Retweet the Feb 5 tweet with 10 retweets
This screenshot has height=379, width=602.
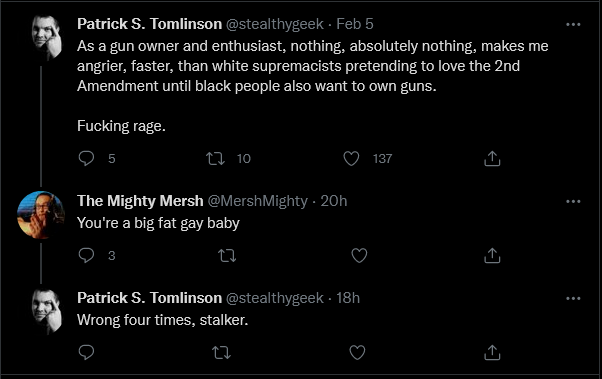click(215, 158)
